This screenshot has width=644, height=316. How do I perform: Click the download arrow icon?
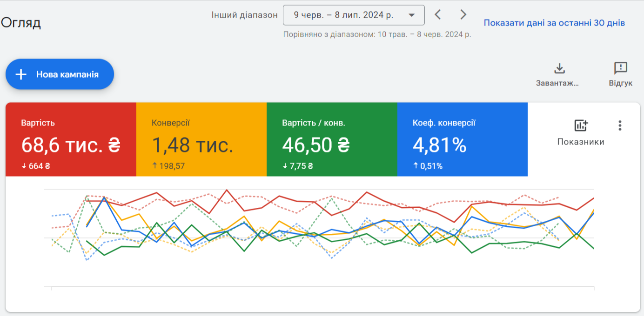pyautogui.click(x=559, y=69)
